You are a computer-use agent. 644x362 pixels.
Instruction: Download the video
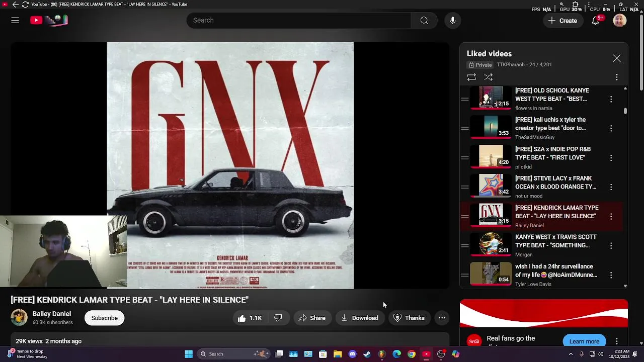point(360,318)
